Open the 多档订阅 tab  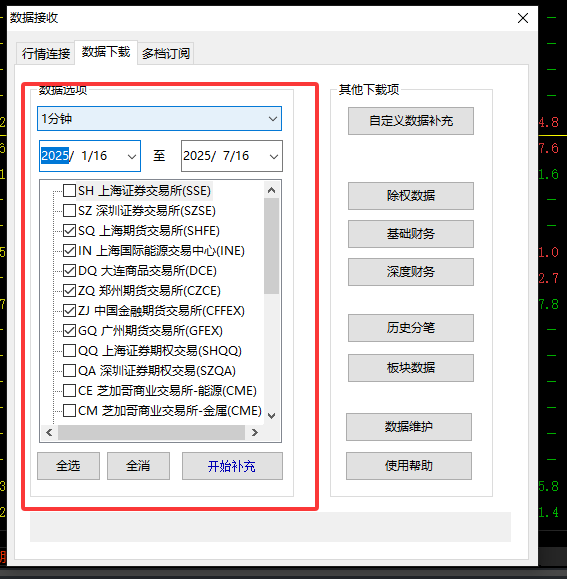point(166,54)
